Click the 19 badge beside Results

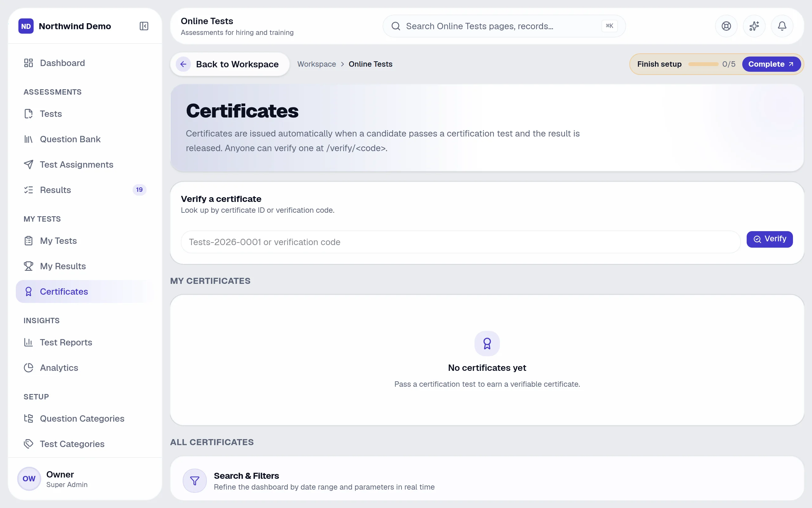(139, 190)
